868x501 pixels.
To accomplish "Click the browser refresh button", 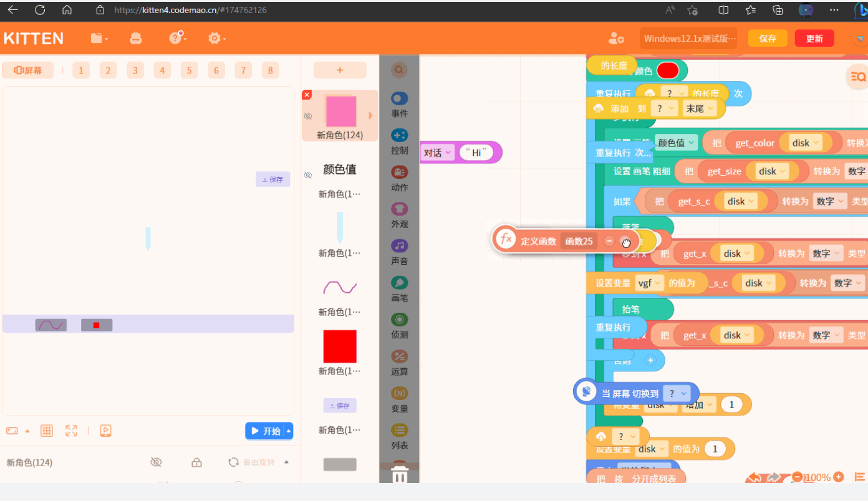I will point(40,10).
